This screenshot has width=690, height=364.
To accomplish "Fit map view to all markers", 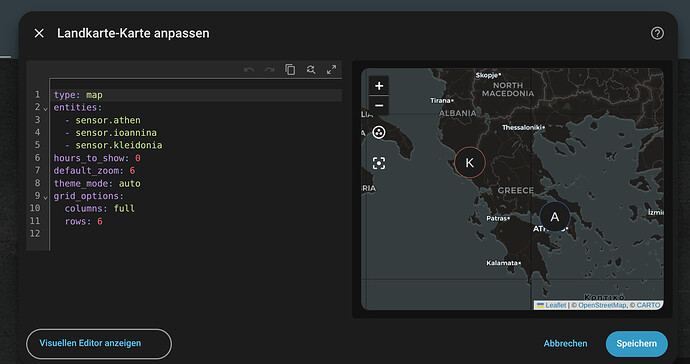I will click(x=379, y=163).
